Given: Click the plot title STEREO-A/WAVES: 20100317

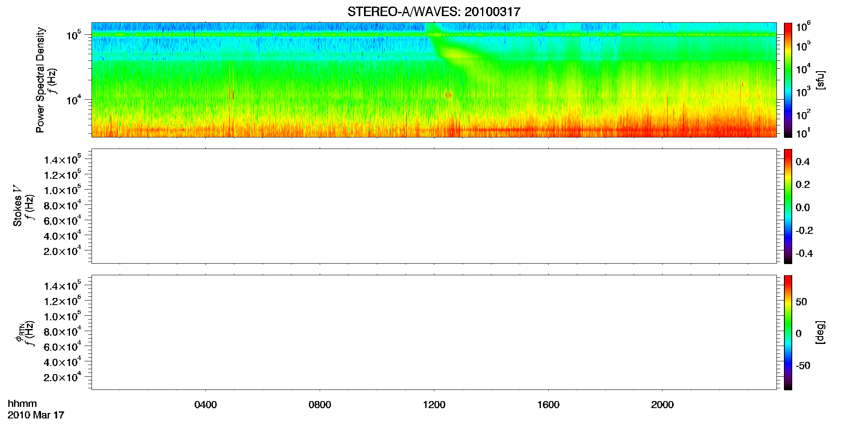Looking at the screenshot, I should click(434, 12).
